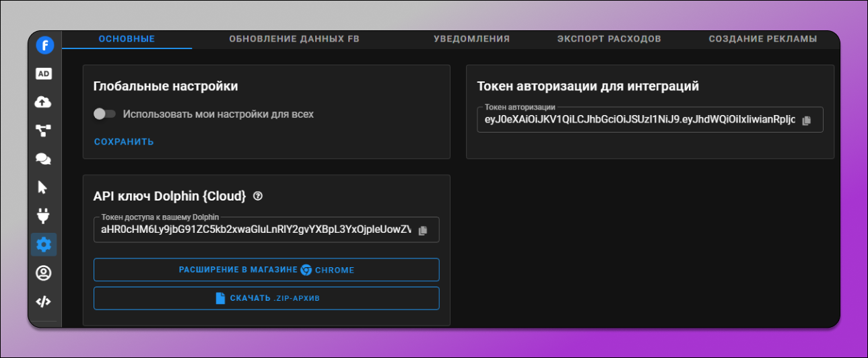This screenshot has width=868, height=358.
Task: Click СКАЧАТЬ .ZIP-АРХИВ button
Action: point(267,298)
